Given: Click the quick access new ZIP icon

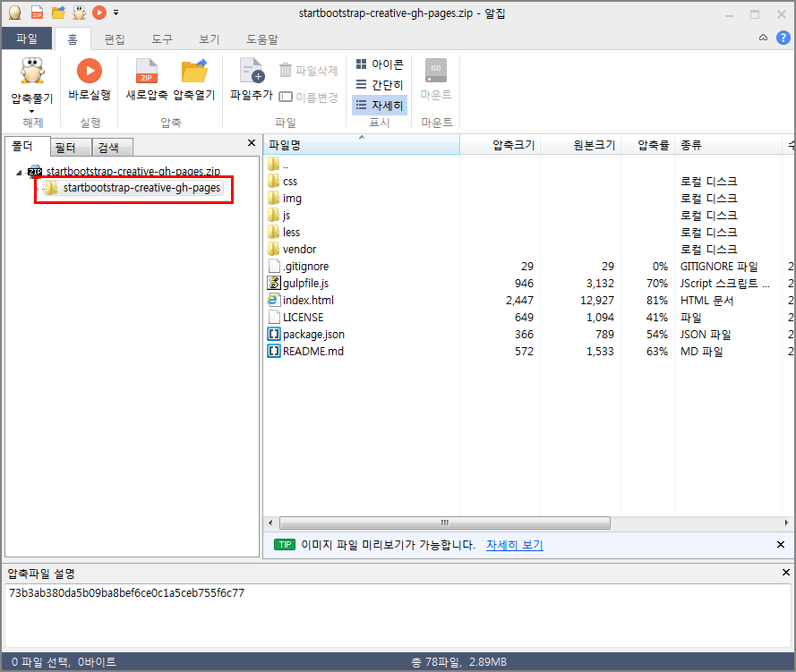Looking at the screenshot, I should pos(37,13).
